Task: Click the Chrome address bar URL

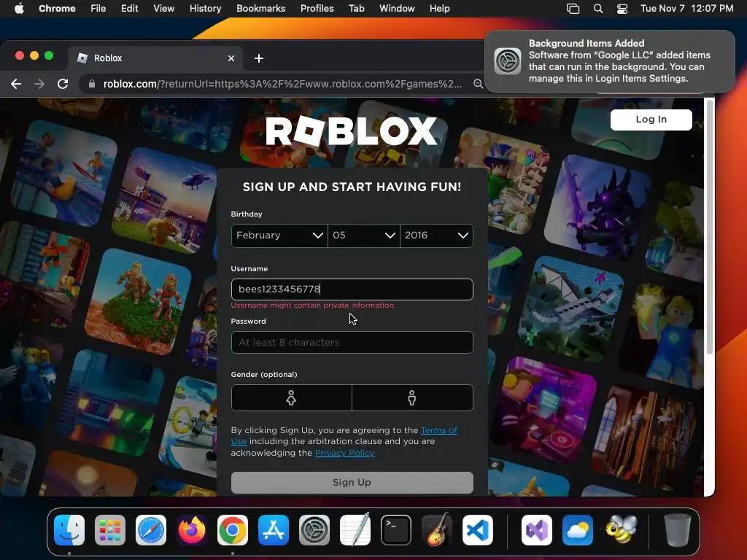Action: coord(282,84)
